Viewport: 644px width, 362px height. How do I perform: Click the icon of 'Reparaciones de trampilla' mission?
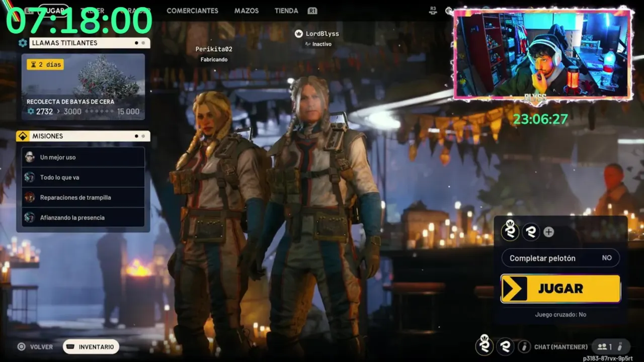tap(30, 197)
